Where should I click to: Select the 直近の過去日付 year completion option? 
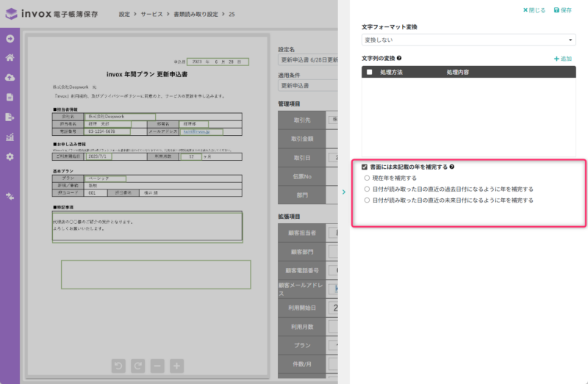pos(367,189)
